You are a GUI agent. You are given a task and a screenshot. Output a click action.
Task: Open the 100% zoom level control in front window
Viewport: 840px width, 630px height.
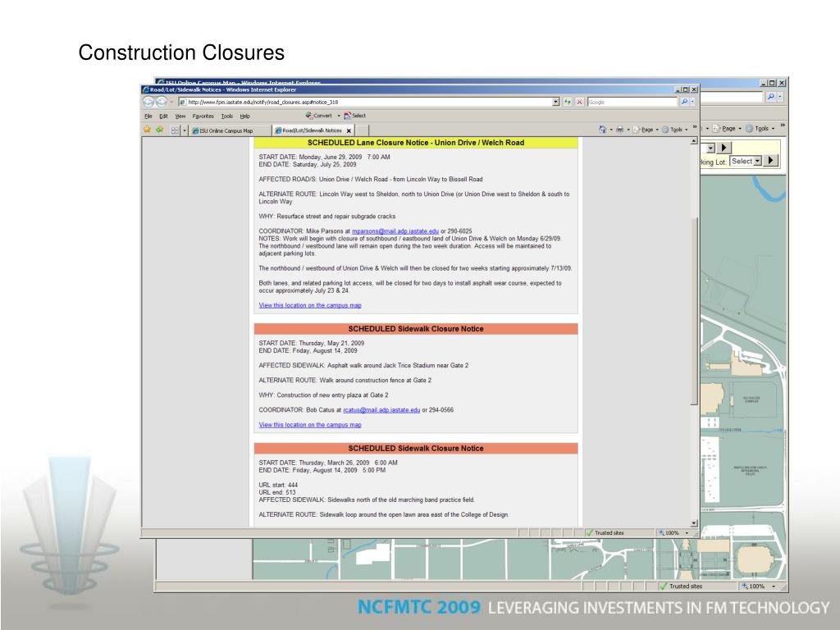[674, 533]
